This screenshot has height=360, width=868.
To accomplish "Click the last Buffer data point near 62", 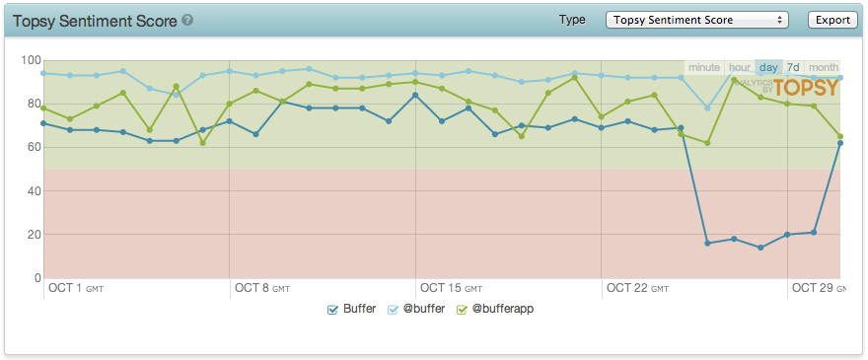I will pos(840,143).
